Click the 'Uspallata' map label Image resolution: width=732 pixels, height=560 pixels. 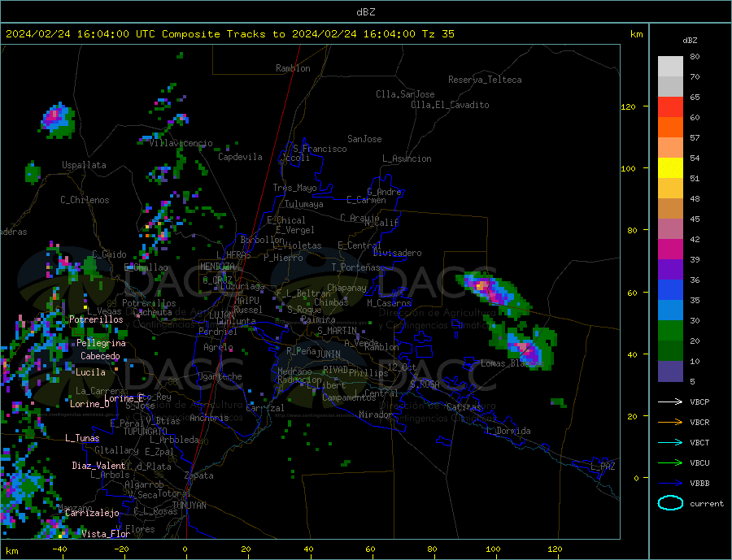[84, 165]
